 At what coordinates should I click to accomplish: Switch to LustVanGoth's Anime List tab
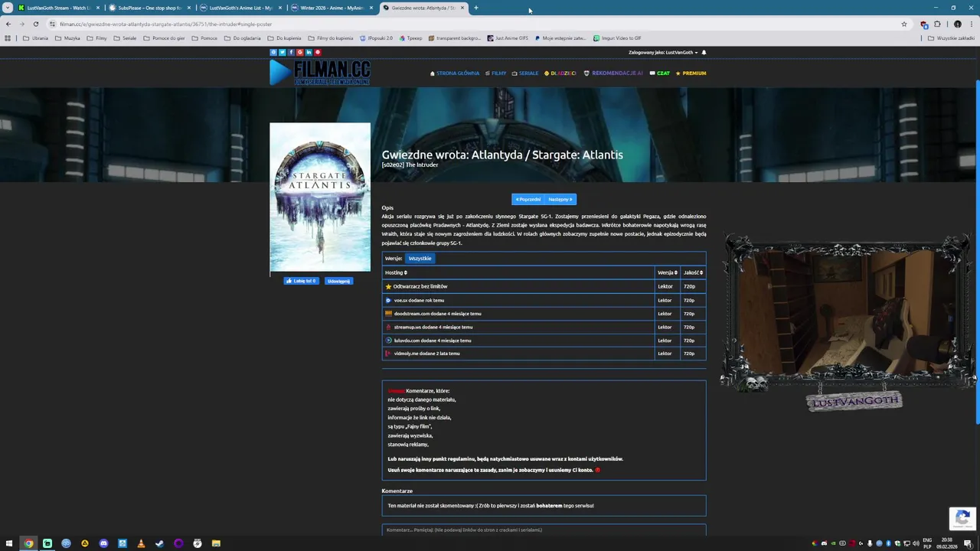pos(240,8)
